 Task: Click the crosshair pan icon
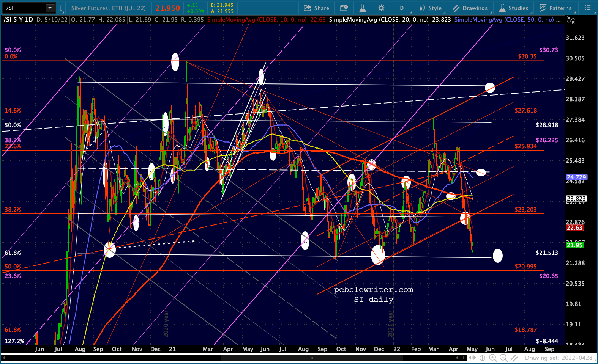point(482,358)
